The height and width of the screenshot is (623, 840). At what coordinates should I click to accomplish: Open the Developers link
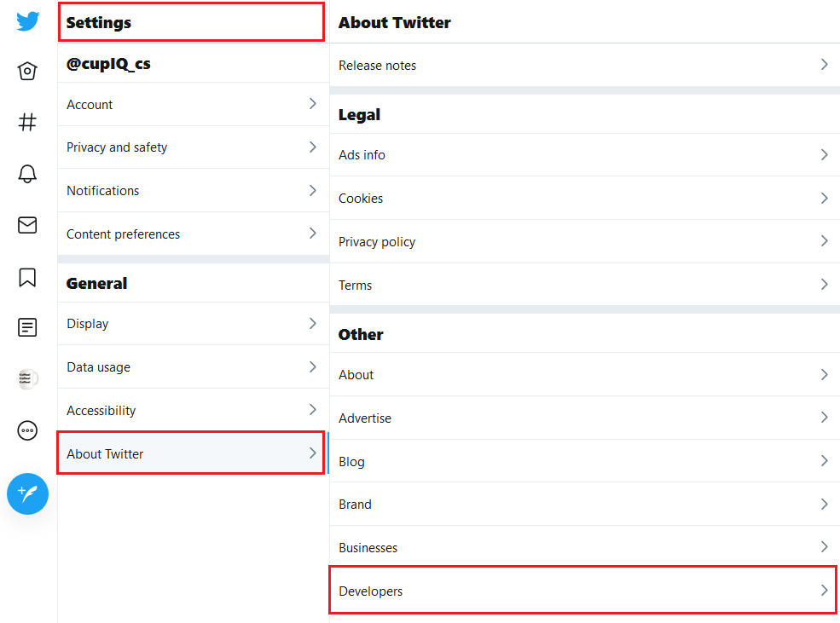583,590
